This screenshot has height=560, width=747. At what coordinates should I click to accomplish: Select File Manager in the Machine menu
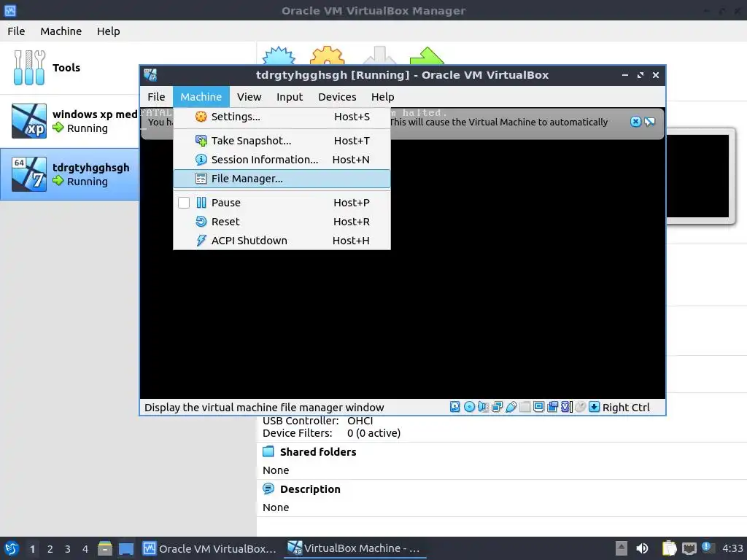click(282, 179)
